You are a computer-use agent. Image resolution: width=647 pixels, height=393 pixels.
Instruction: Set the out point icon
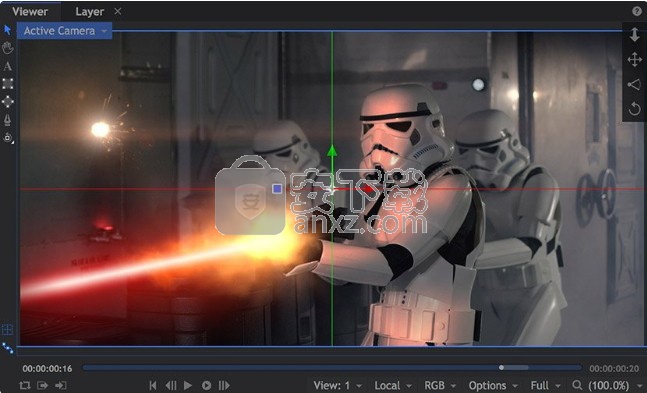click(x=61, y=385)
